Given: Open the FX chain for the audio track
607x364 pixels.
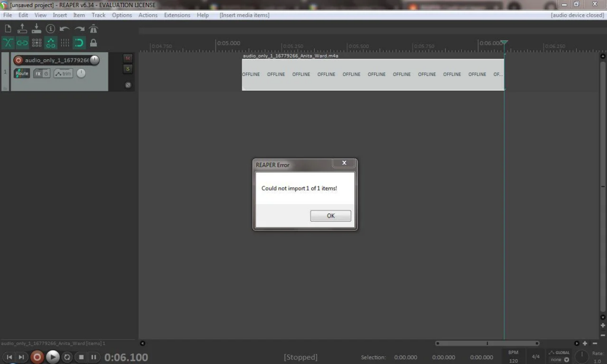Looking at the screenshot, I should 38,73.
